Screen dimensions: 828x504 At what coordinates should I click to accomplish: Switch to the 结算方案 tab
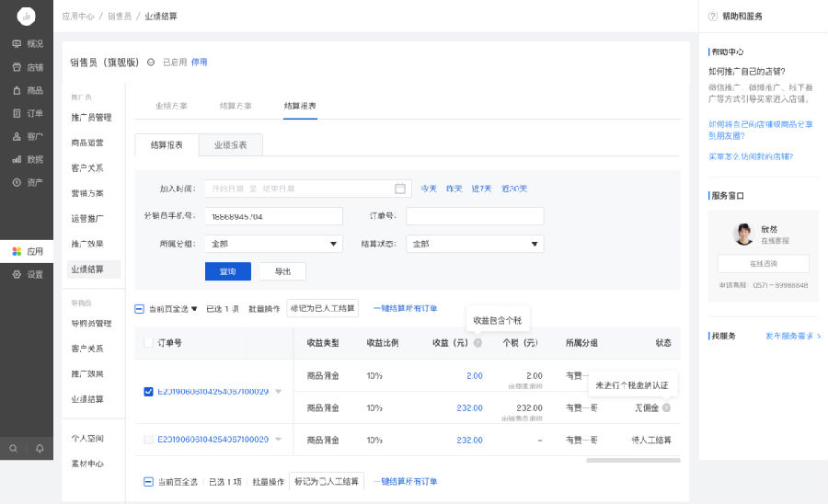point(236,106)
